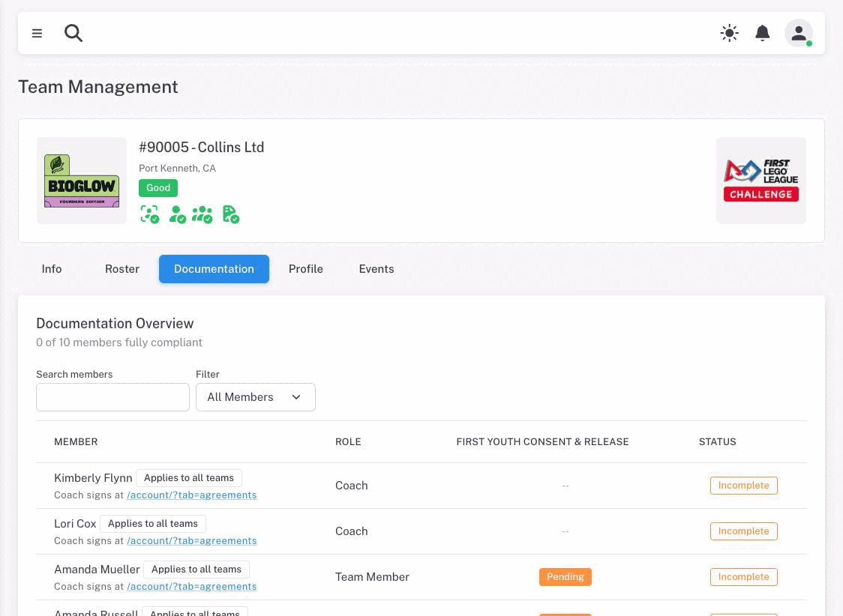Open Amanda Mueller's agreements link
Screen dimensions: 843x616
tap(192, 587)
